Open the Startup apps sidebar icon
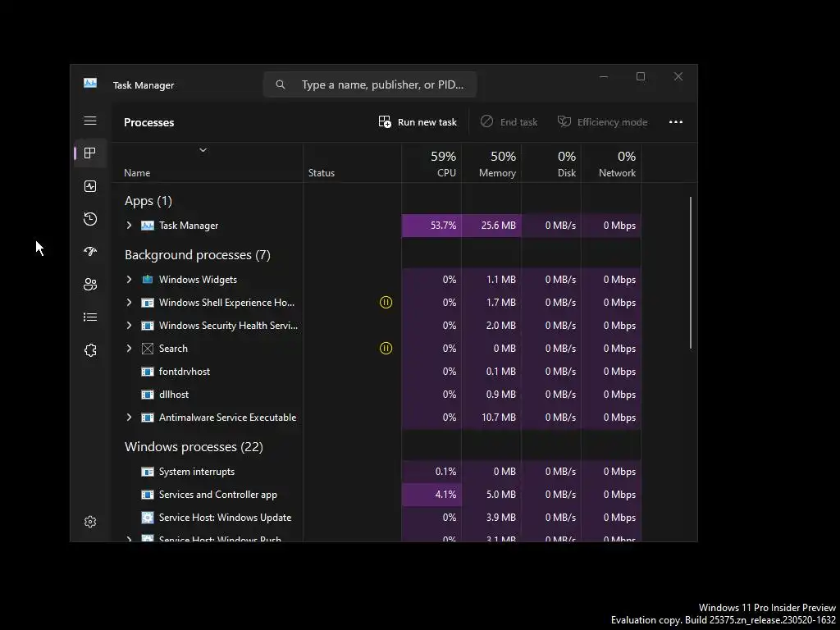 pyautogui.click(x=90, y=251)
